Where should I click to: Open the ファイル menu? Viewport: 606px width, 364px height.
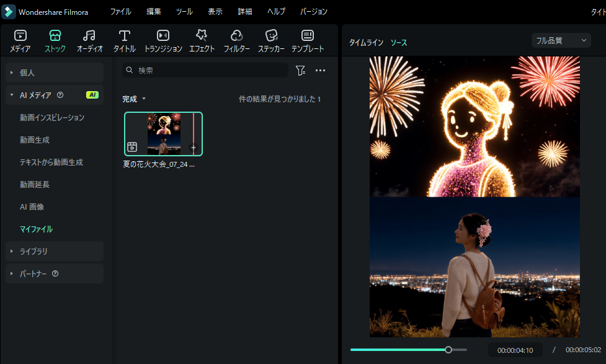click(x=120, y=12)
